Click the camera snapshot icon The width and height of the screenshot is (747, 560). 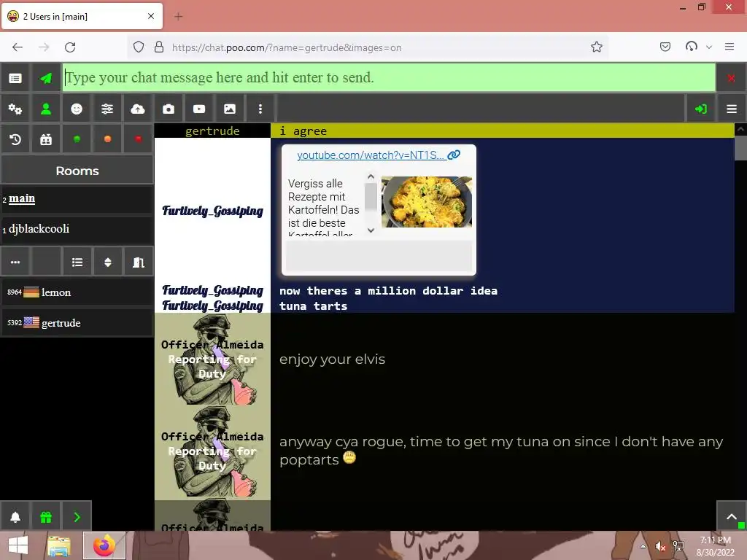[169, 109]
